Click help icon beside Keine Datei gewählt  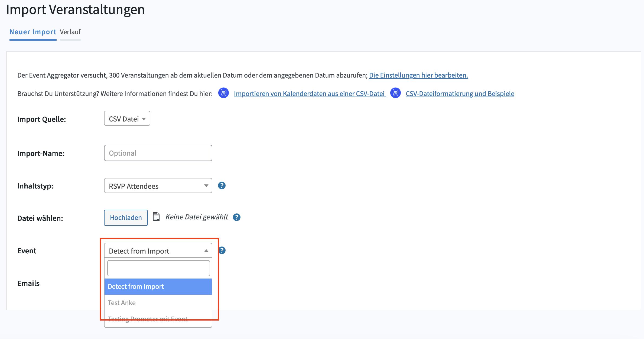(x=236, y=217)
